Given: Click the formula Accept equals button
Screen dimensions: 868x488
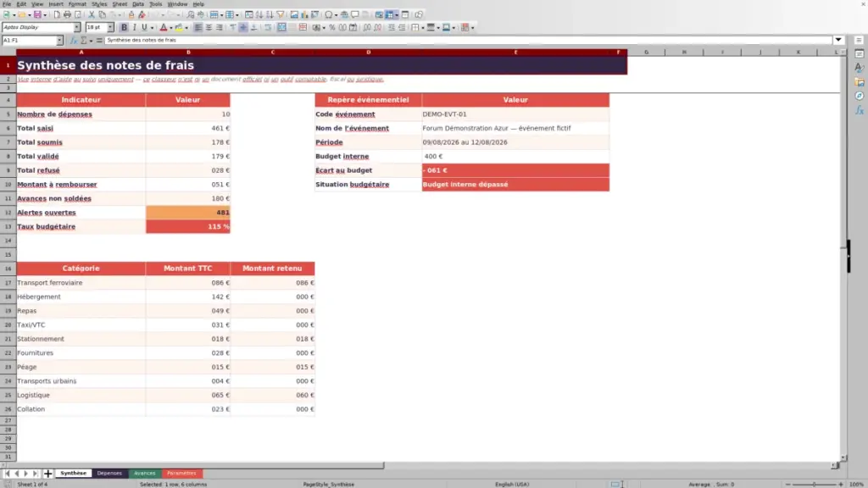Looking at the screenshot, I should [99, 41].
